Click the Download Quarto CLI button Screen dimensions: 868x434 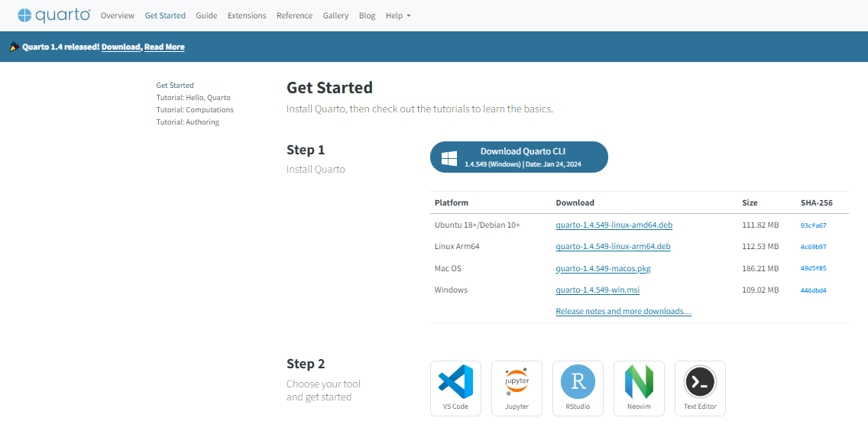coord(519,157)
